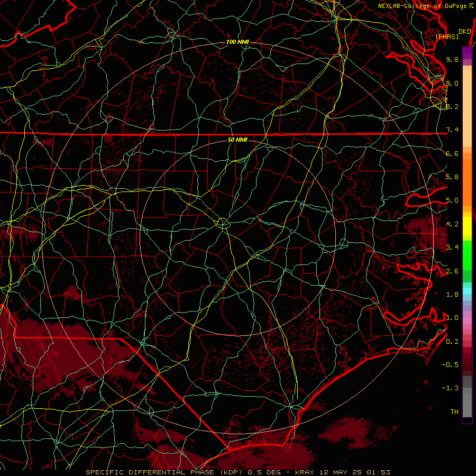Click the 0.5 DEG elevation text
This screenshot has width=476, height=476.
pyautogui.click(x=264, y=472)
